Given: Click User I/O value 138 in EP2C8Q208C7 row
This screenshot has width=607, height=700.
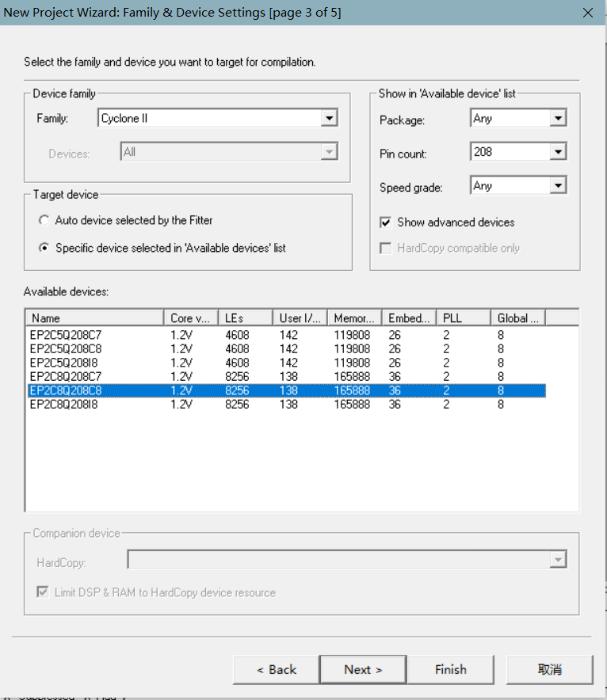Looking at the screenshot, I should point(288,376).
